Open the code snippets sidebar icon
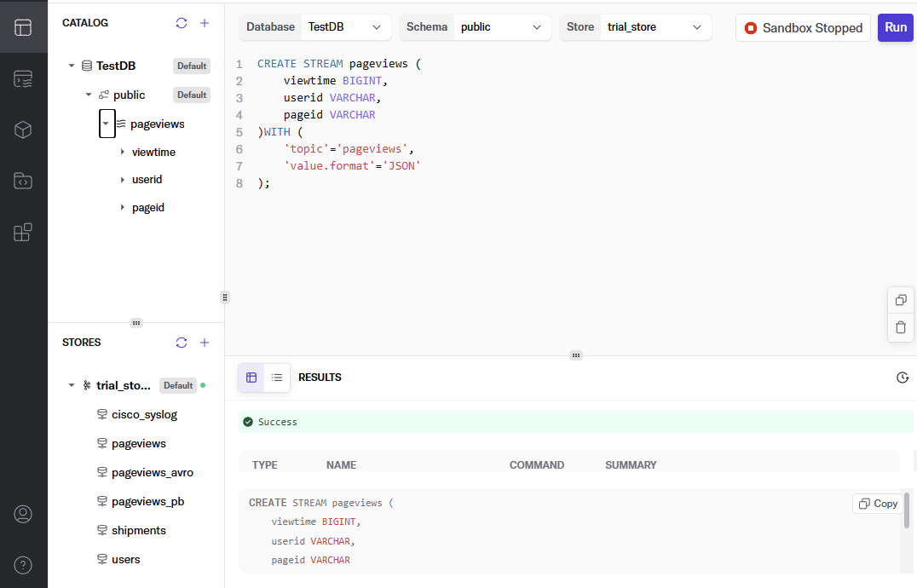This screenshot has height=588, width=917. [x=23, y=181]
